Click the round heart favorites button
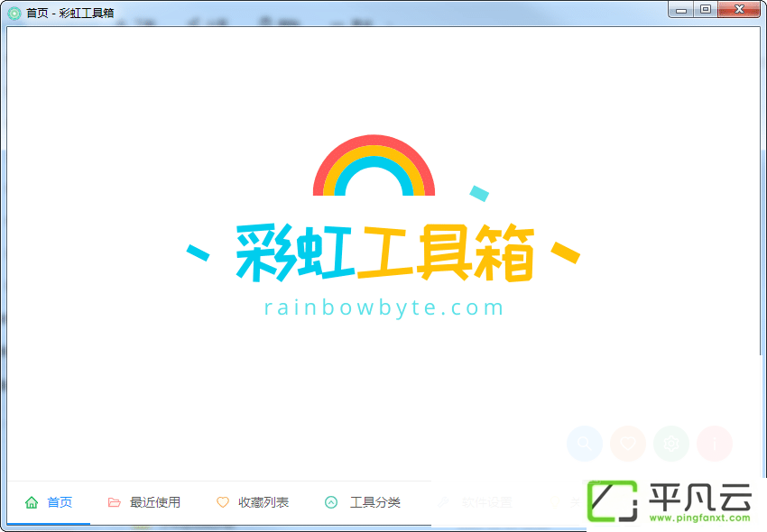 (x=628, y=444)
